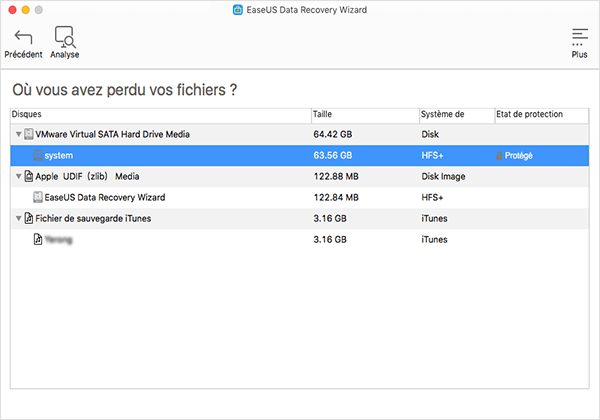The width and height of the screenshot is (600, 420).
Task: Click the 63.56 GB size value
Action: click(333, 155)
